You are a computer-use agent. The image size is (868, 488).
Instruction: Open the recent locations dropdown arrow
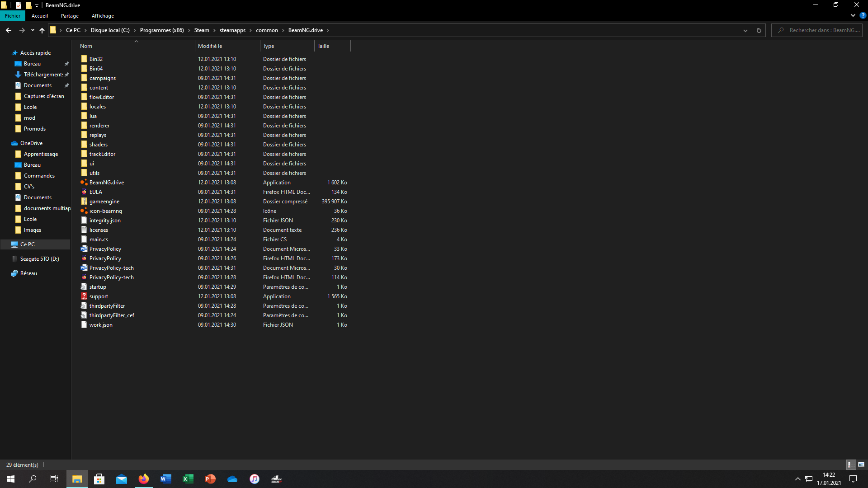33,30
